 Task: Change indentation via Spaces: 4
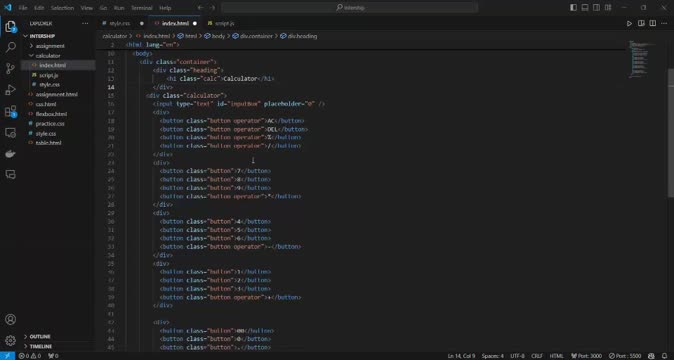(492, 356)
